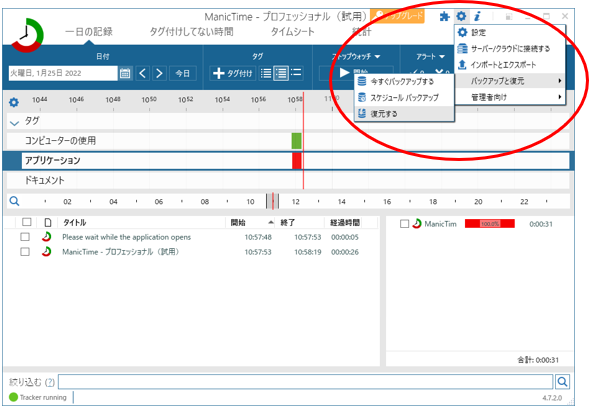590x409 pixels.
Task: Toggle the select-all checkbox in list header
Action: click(27, 222)
